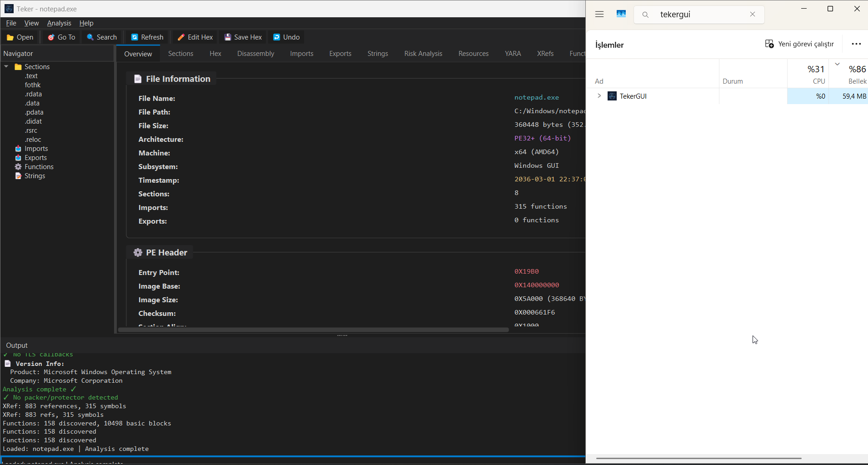Viewport: 868px width, 465px height.
Task: Open the Search tool
Action: coord(102,37)
